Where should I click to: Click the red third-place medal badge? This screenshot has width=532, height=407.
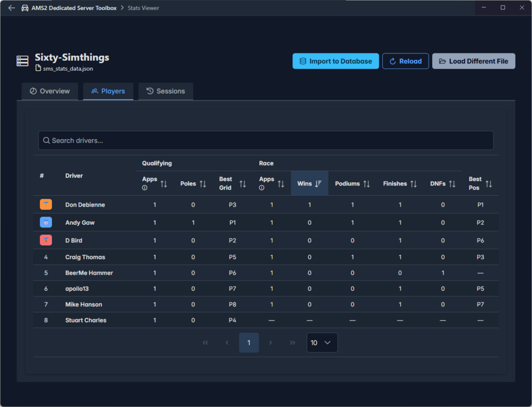46,240
